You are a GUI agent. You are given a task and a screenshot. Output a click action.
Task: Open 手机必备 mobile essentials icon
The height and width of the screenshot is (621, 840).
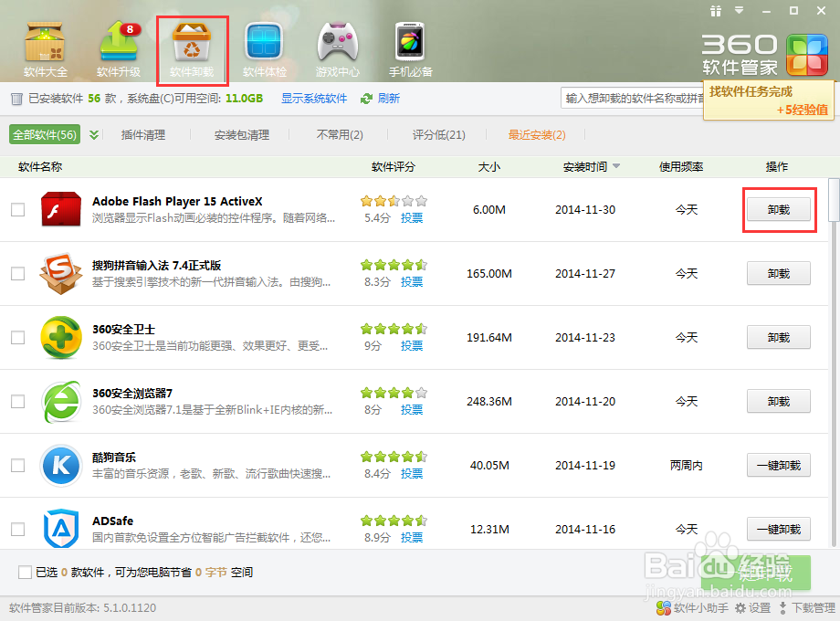410,49
